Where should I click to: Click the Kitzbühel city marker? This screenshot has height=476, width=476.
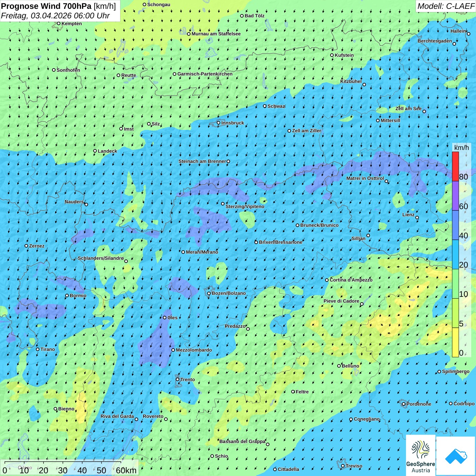[x=364, y=85]
